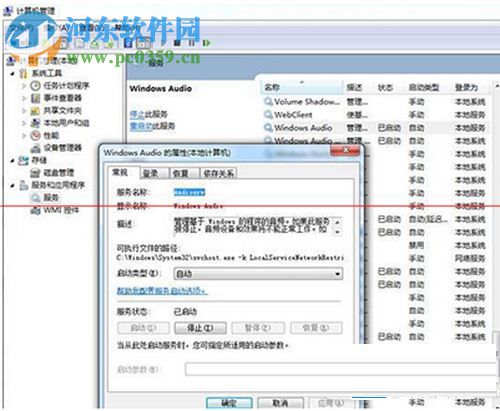Click the description box scroll-up arrow
The height and width of the screenshot is (411, 500).
tap(338, 222)
